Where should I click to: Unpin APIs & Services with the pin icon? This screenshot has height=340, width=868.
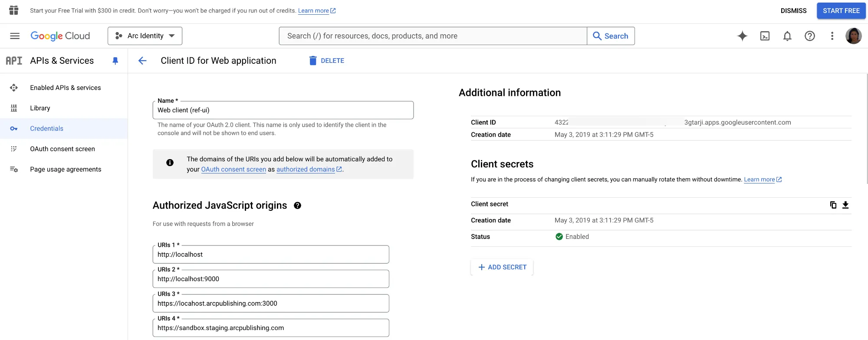tap(115, 61)
